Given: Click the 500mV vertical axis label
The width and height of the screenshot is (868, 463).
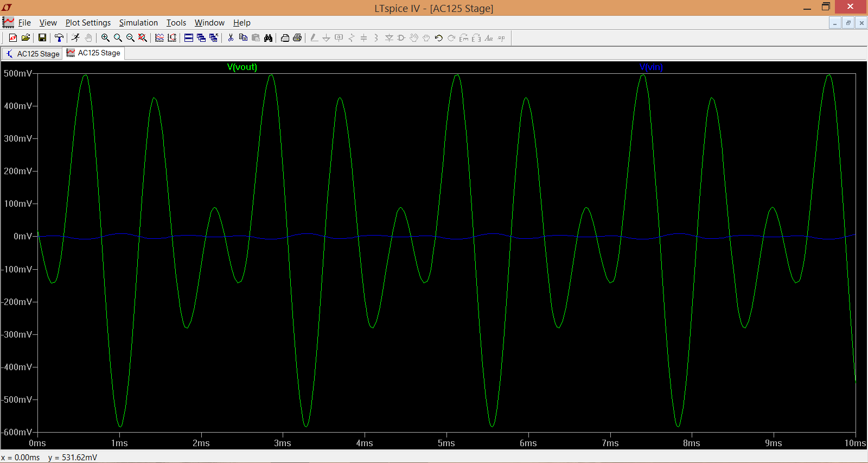Looking at the screenshot, I should 18,73.
